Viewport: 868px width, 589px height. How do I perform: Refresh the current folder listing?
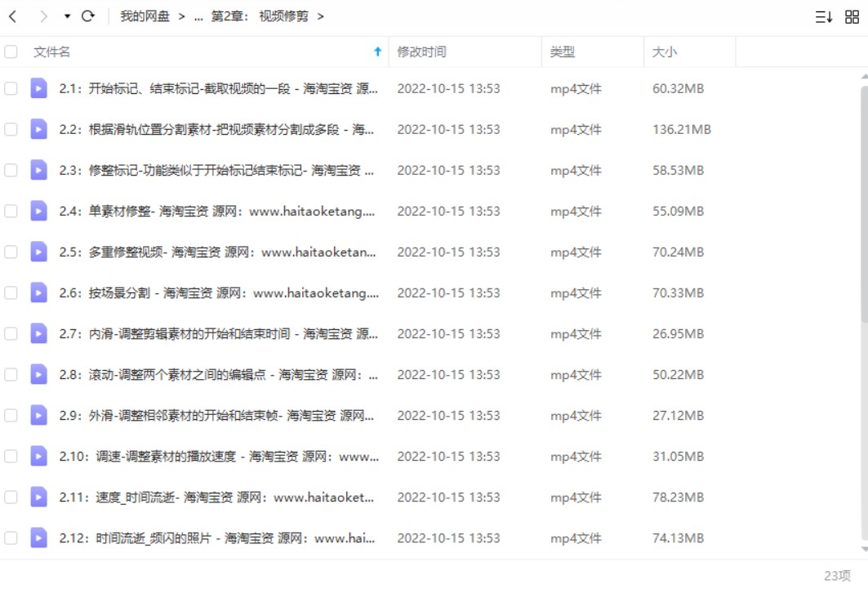(87, 16)
